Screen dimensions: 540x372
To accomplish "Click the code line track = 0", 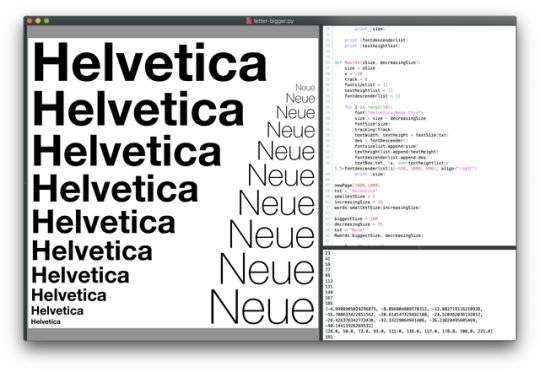I will (x=356, y=79).
